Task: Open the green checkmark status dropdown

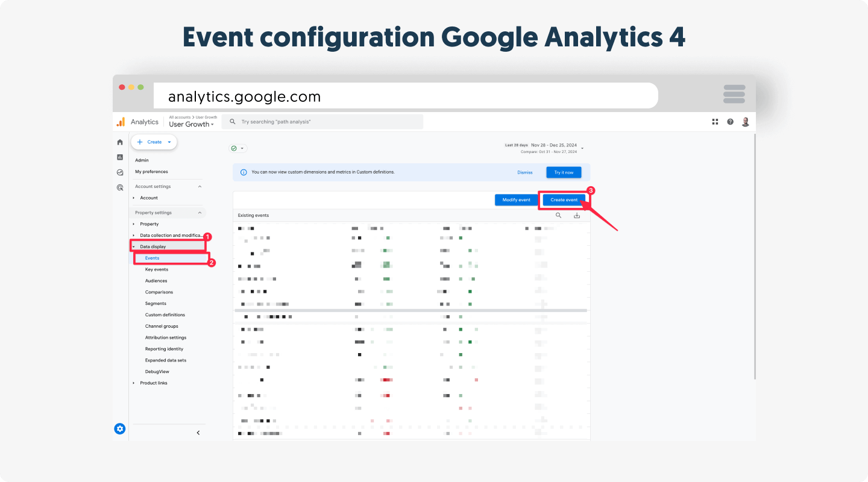Action: pyautogui.click(x=238, y=148)
